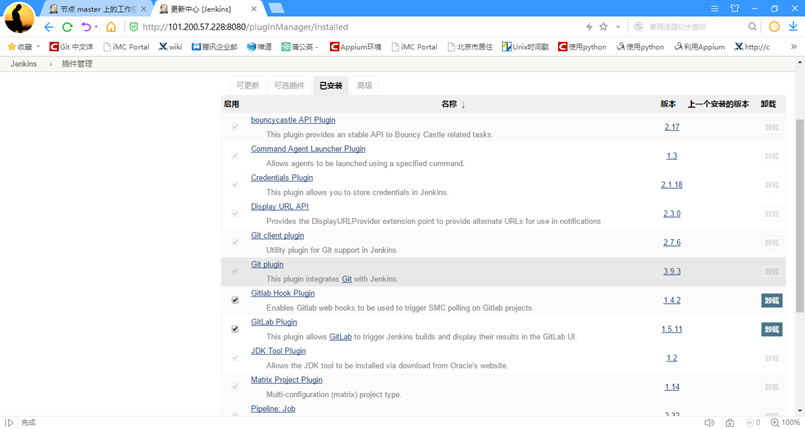The height and width of the screenshot is (429, 805).
Task: Focus the browser search box
Action: [x=696, y=27]
